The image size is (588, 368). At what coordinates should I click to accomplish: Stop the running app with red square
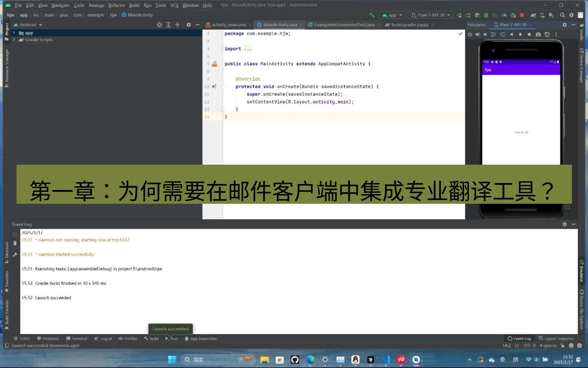click(522, 15)
